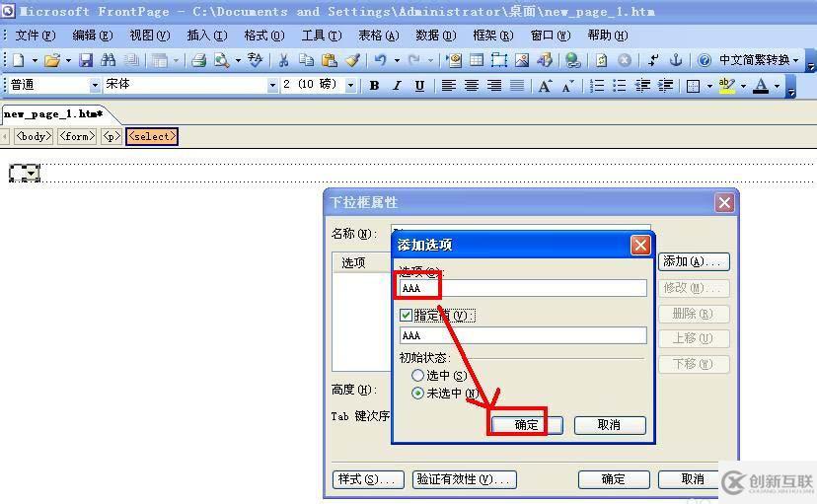817x504 pixels.
Task: Expand the borders dropdown arrow
Action: 709,86
